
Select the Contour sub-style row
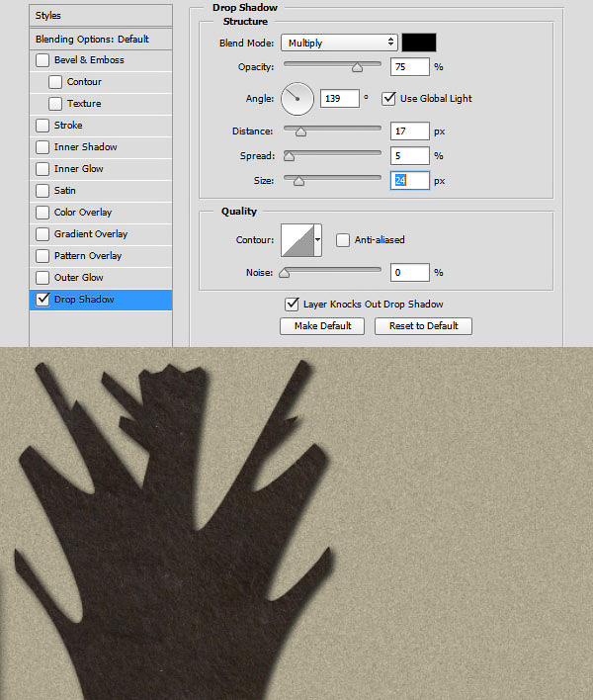(x=101, y=82)
